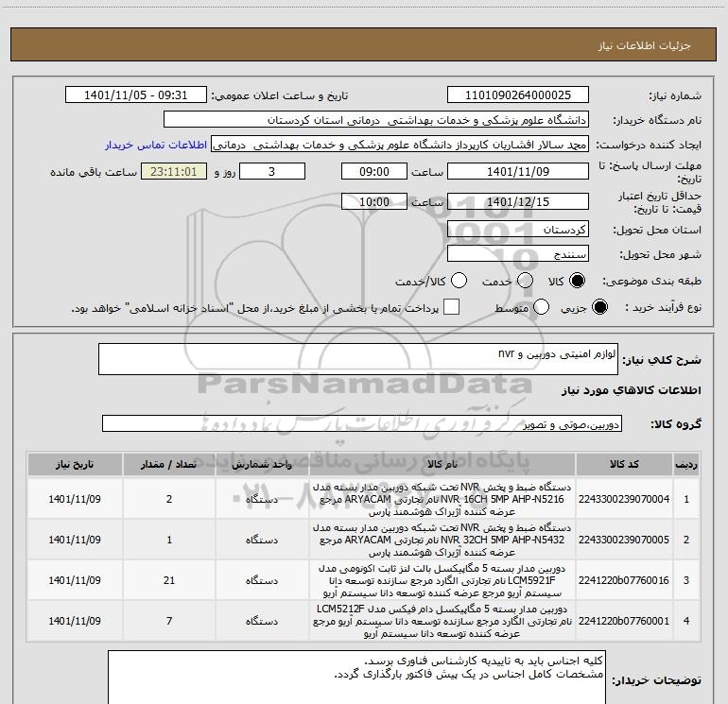This screenshot has width=728, height=704.
Task: Click quantity 2 in row 1
Action: pyautogui.click(x=169, y=499)
